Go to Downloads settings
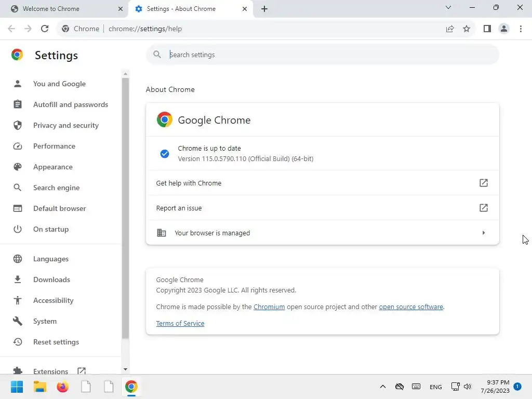Viewport: 532px width, 399px height. click(x=51, y=280)
